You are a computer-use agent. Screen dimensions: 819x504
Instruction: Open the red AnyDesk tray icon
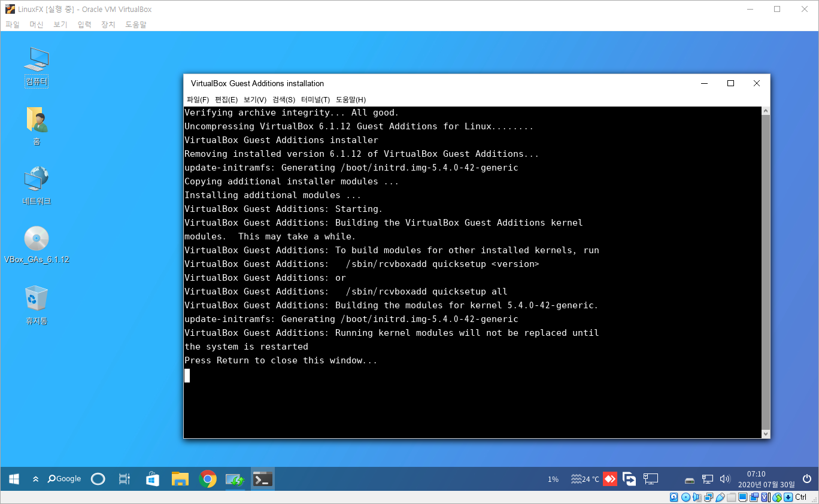(610, 479)
